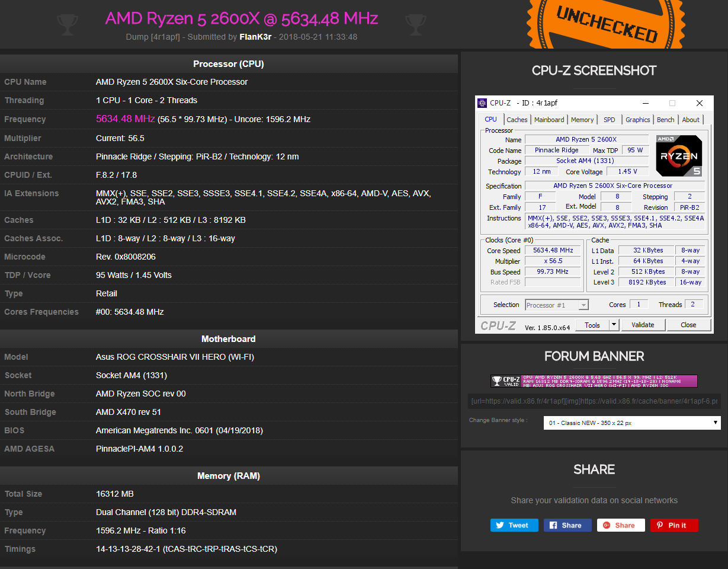This screenshot has width=728, height=569.
Task: Click the Validate button in CPU-Z
Action: 643,325
